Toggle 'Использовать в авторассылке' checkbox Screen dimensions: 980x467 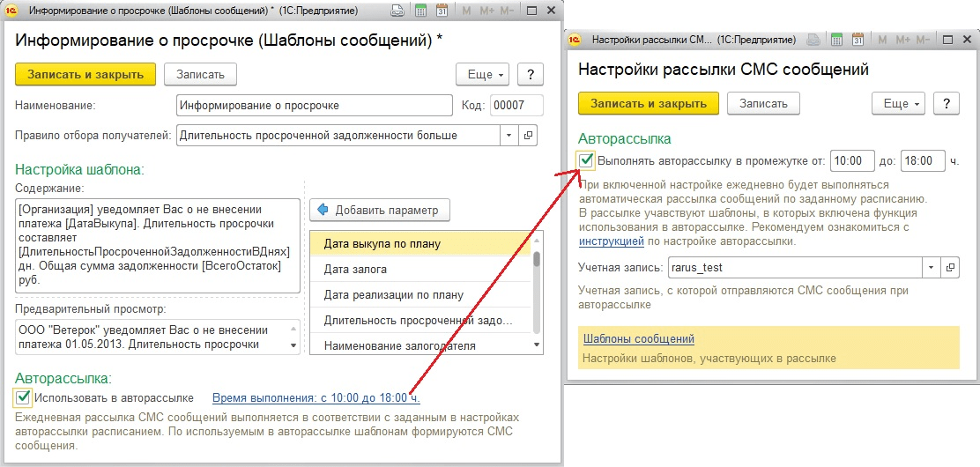(23, 397)
